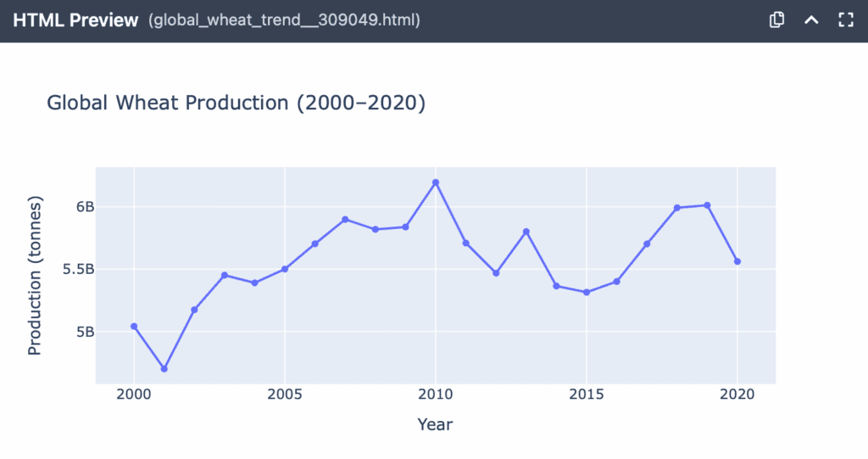
Task: Click the last data point at year 2020
Action: 737,261
